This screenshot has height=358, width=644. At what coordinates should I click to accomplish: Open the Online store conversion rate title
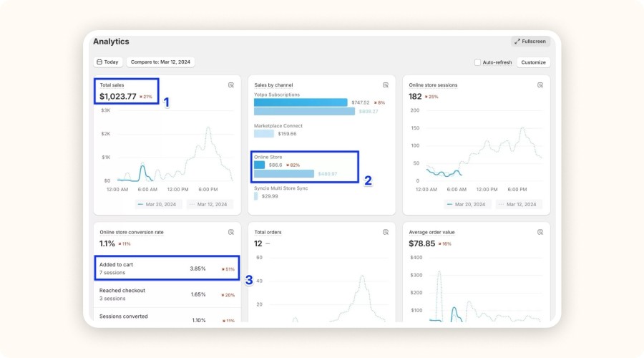tap(132, 232)
